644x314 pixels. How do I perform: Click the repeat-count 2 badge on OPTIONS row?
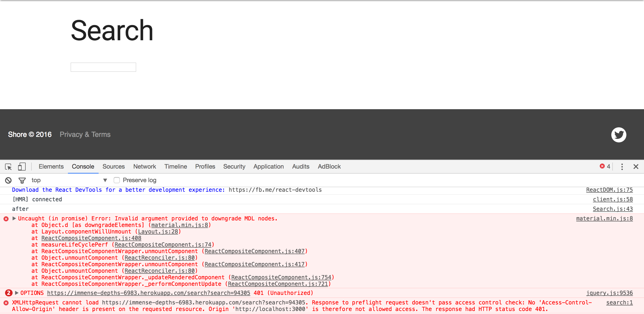[9, 293]
